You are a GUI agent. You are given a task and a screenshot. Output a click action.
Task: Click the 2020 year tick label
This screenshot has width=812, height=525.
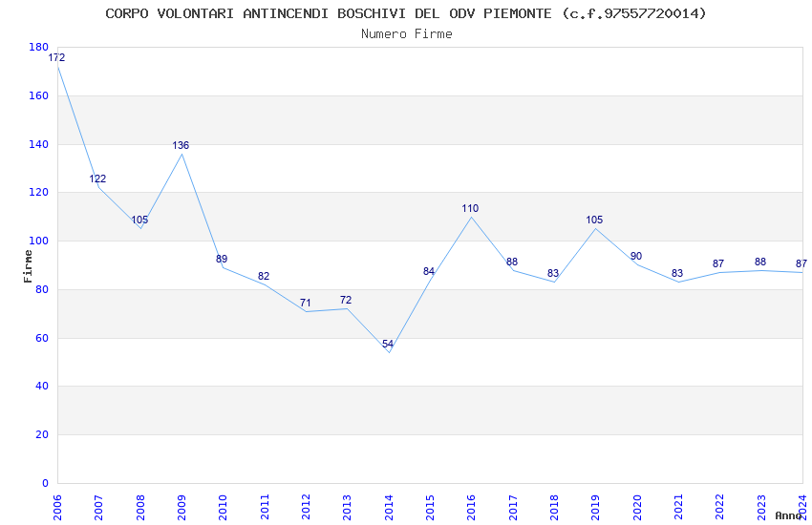pos(637,508)
